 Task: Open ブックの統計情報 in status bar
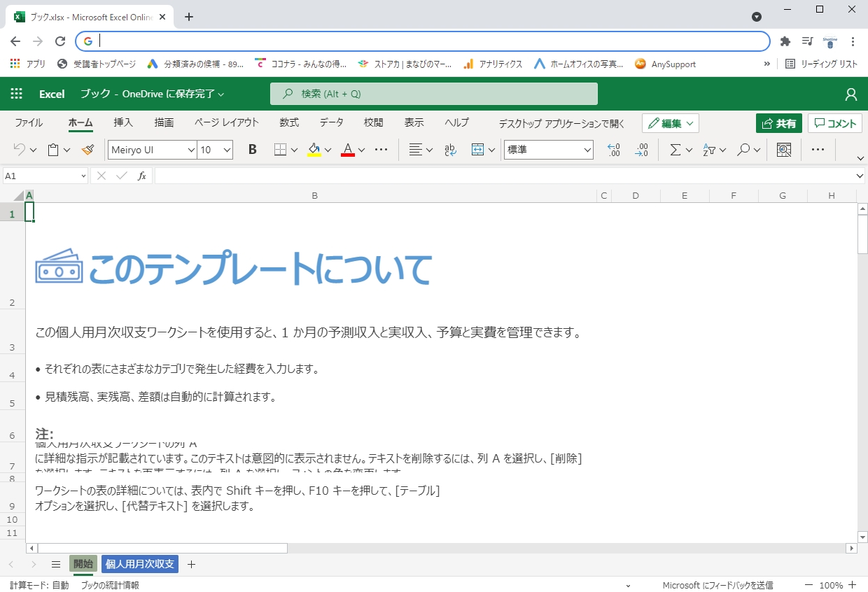[x=110, y=585]
